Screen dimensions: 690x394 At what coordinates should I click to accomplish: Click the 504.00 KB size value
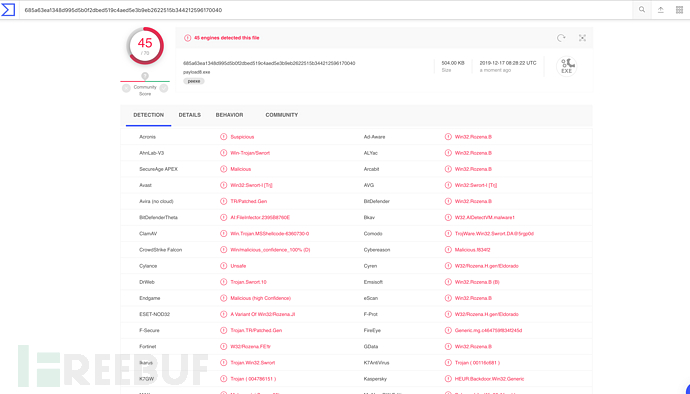(x=453, y=63)
